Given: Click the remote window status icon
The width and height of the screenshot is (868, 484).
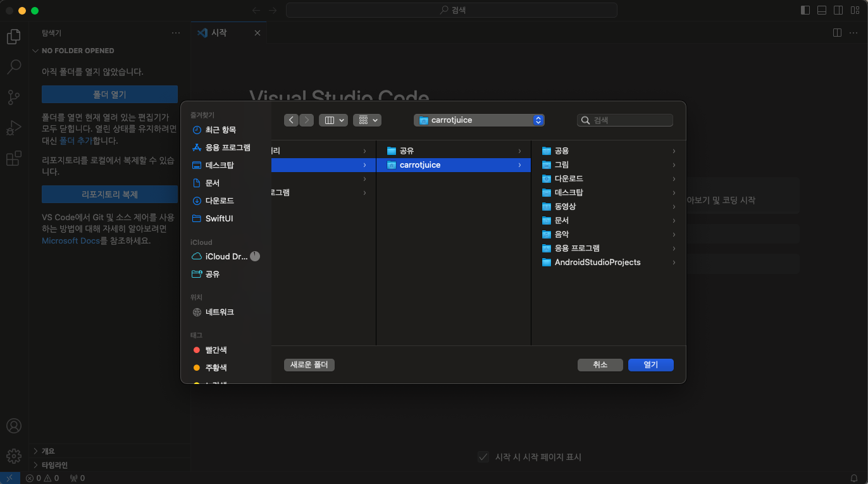Looking at the screenshot, I should (x=9, y=478).
